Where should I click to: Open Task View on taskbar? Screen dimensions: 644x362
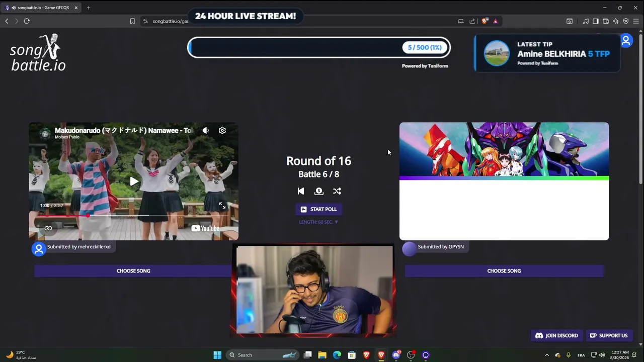coord(307,355)
